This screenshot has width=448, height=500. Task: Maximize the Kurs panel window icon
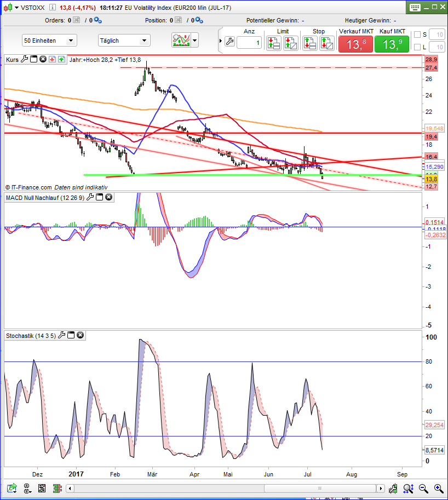click(x=33, y=59)
